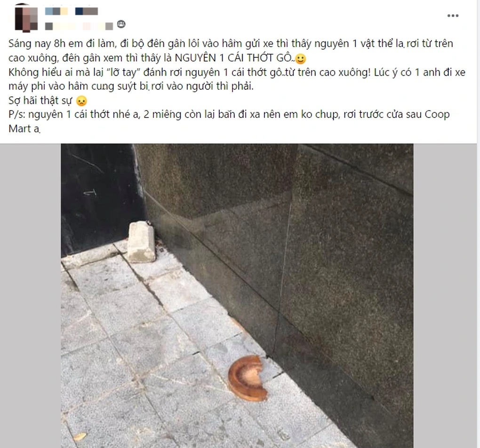Open the blurred poster name link

72,11
